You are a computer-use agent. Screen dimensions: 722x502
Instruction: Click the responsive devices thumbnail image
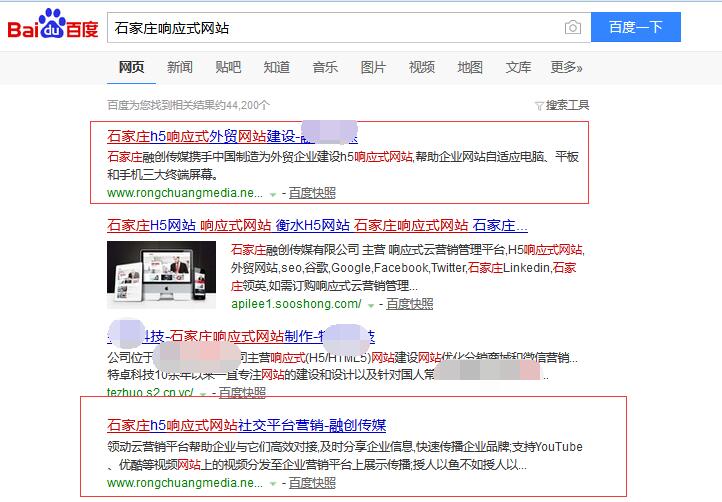tap(161, 275)
